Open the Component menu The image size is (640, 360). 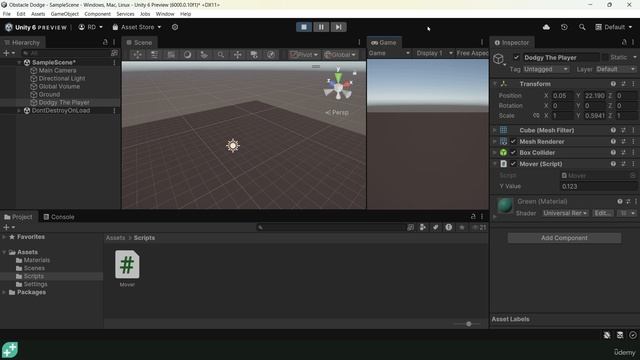[x=97, y=14]
